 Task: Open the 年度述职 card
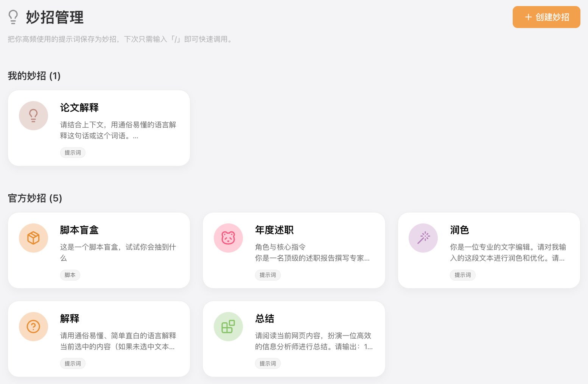(x=294, y=250)
